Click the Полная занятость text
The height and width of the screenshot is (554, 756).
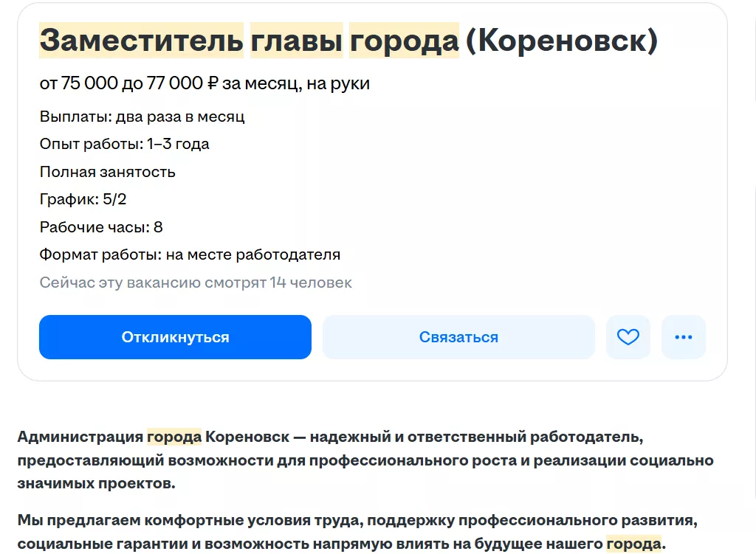(107, 172)
